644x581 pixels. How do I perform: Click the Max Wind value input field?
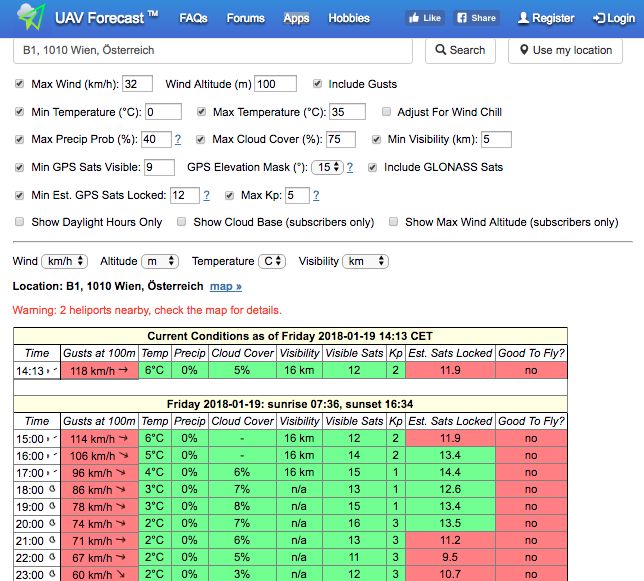pyautogui.click(x=137, y=84)
